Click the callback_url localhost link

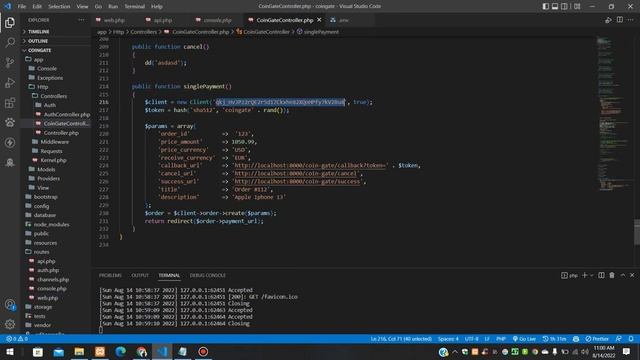pos(310,165)
